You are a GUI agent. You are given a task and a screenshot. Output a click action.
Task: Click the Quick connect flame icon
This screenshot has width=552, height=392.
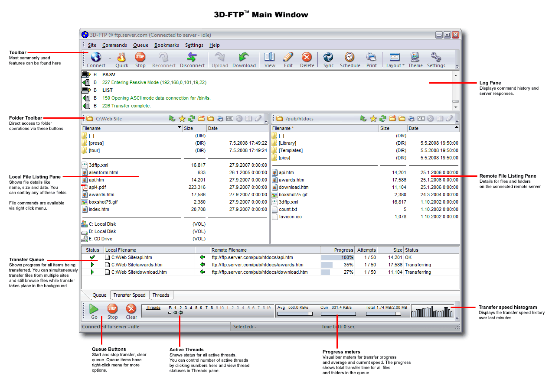point(121,57)
